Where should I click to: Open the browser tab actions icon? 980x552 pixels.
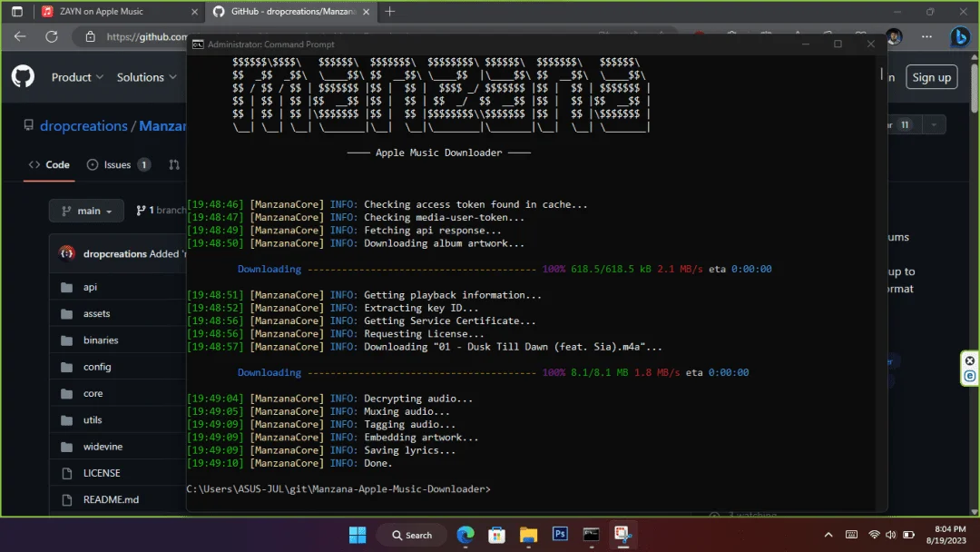point(17,11)
